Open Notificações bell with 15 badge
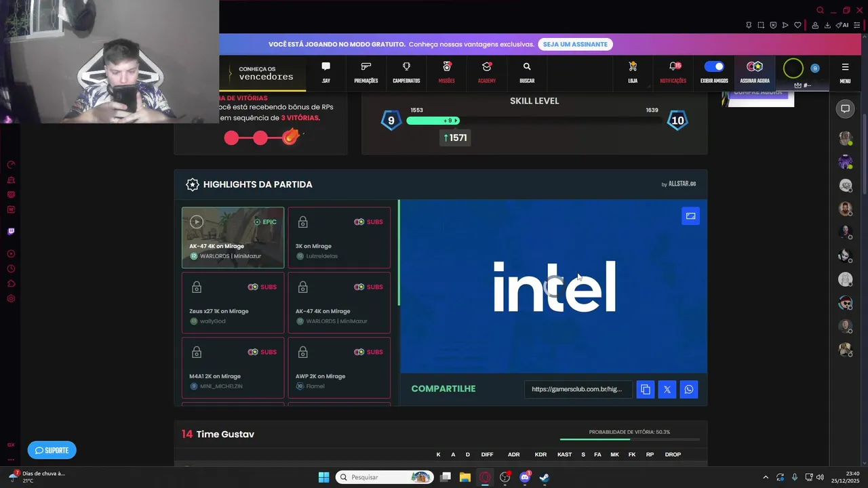This screenshot has height=488, width=868. [x=673, y=73]
